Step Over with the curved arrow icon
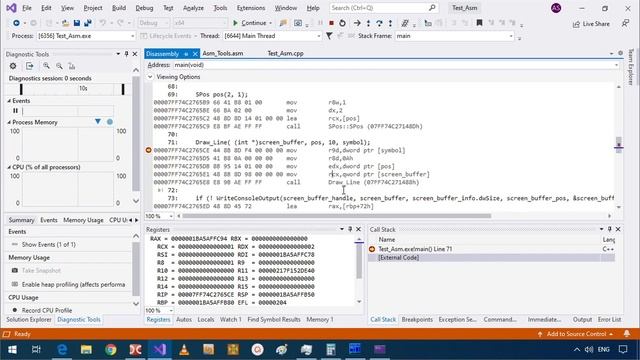 point(379,23)
